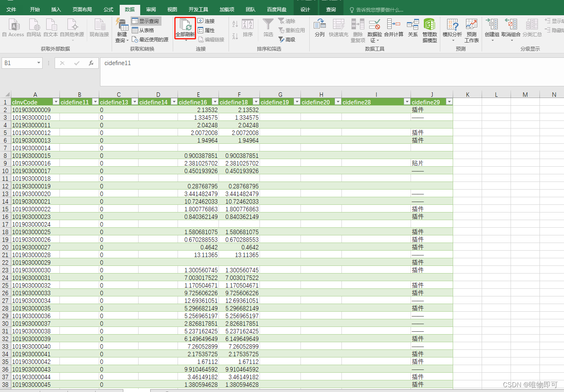Screen dimensions: 564x392
Task: Click the formula bar showing cidefine11
Action: (x=331, y=72)
